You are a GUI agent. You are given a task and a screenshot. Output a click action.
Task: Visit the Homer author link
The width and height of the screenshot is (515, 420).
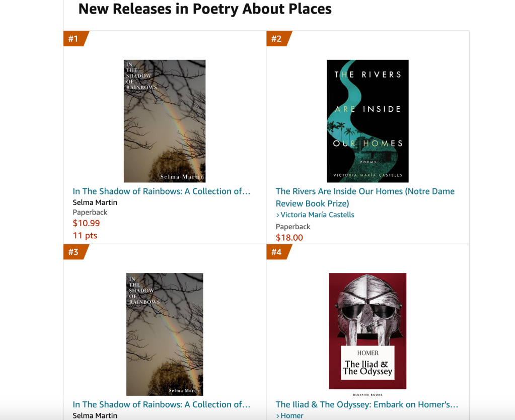point(292,416)
